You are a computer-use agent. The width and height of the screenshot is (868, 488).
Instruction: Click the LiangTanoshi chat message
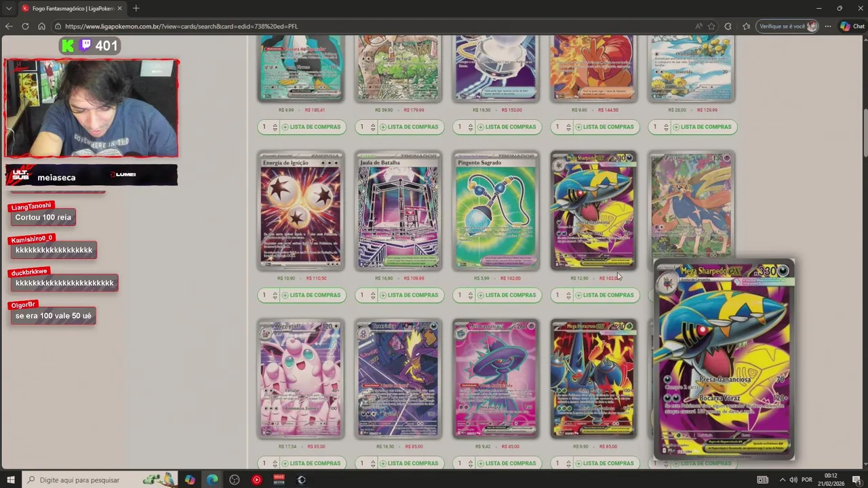(x=43, y=218)
